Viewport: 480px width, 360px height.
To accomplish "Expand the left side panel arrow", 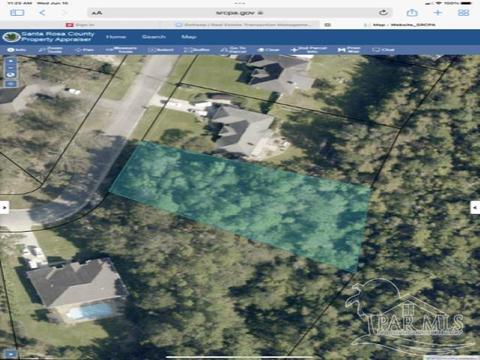I will [4, 207].
